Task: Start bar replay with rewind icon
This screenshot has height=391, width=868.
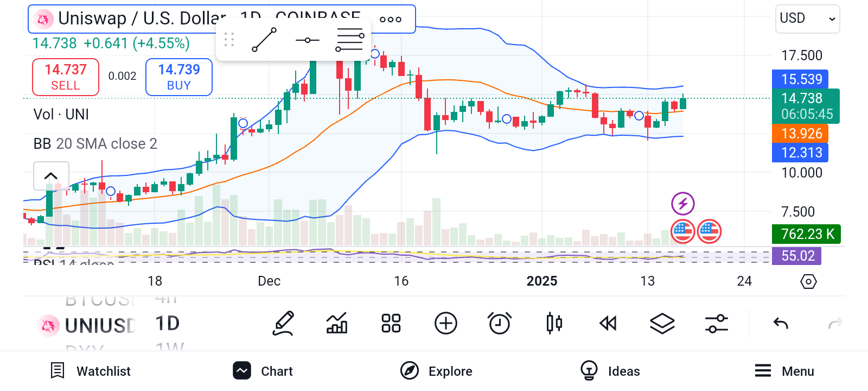Action: 608,324
